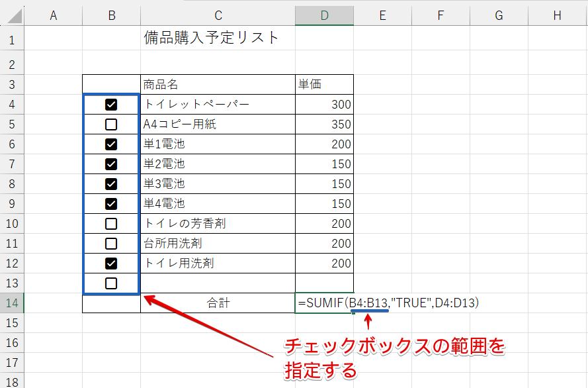Click the price 350 cell
Viewport: 588px width, 388px height.
(324, 124)
